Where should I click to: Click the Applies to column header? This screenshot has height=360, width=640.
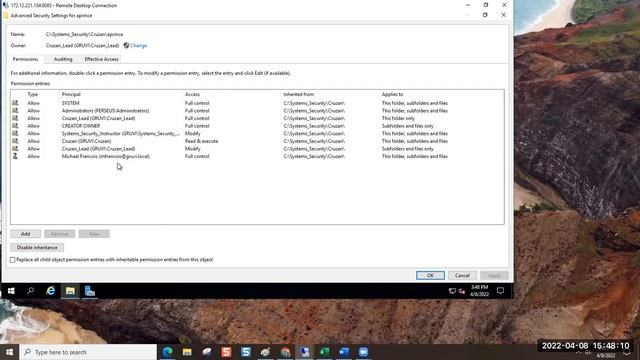click(x=392, y=94)
